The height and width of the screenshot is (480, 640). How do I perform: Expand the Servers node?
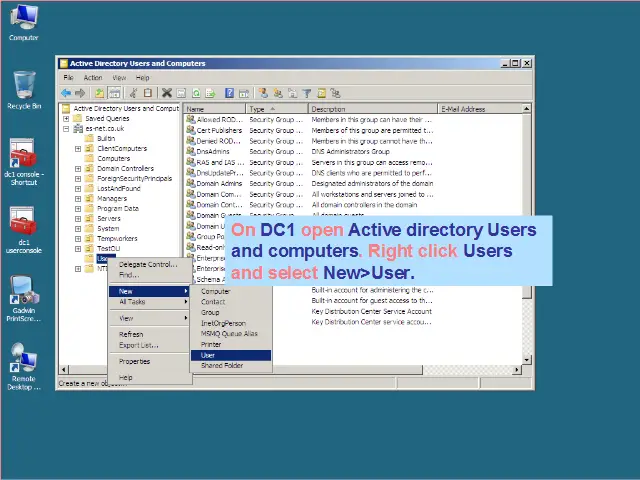[x=78, y=218]
